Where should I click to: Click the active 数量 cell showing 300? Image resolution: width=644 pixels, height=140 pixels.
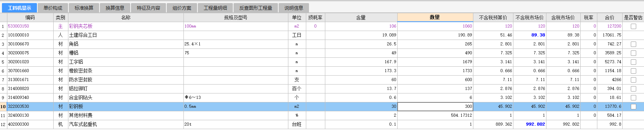click(435, 107)
